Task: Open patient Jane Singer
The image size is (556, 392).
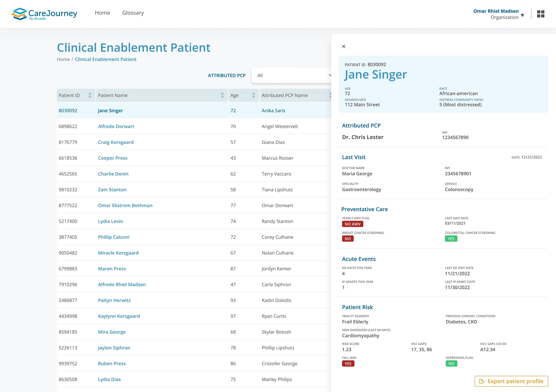Action: tap(110, 111)
